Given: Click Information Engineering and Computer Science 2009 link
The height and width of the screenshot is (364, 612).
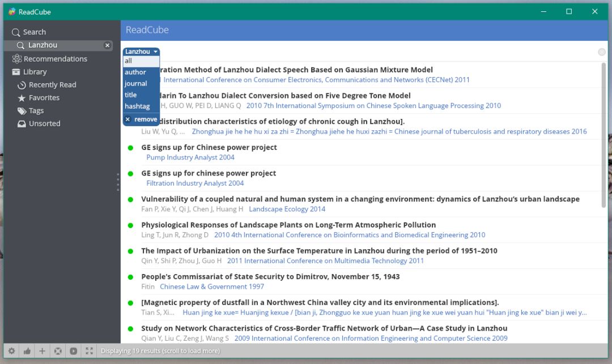Looking at the screenshot, I should point(371,339).
